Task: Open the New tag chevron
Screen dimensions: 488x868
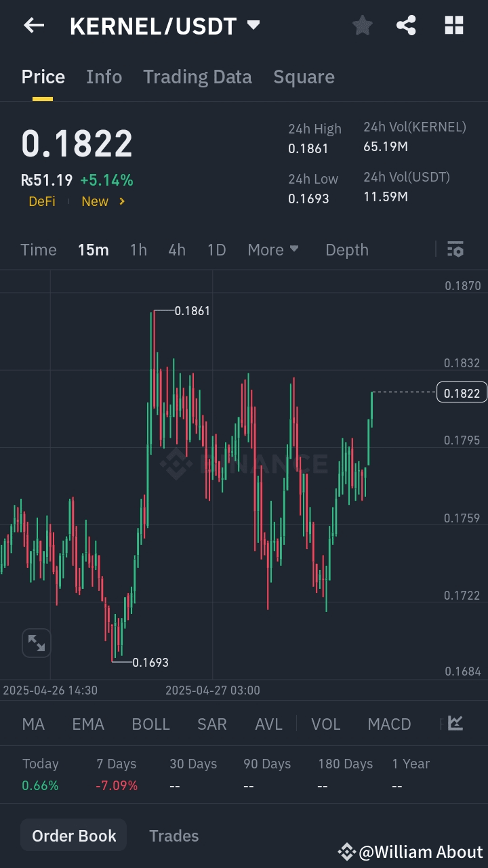Action: pos(122,201)
